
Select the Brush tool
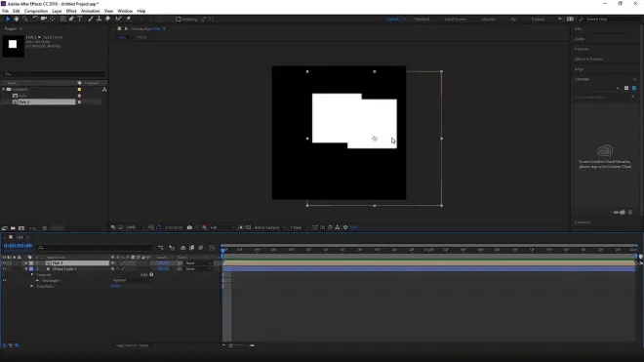[x=91, y=19]
